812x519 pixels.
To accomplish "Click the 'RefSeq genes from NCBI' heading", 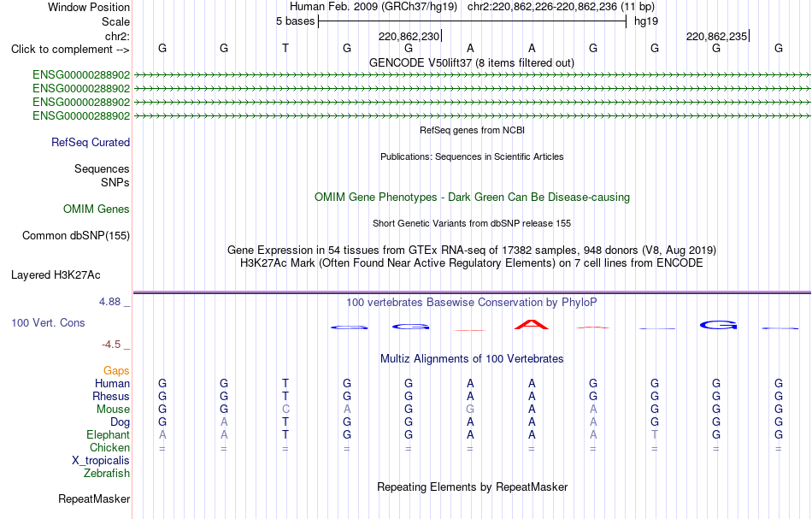I will coord(473,130).
